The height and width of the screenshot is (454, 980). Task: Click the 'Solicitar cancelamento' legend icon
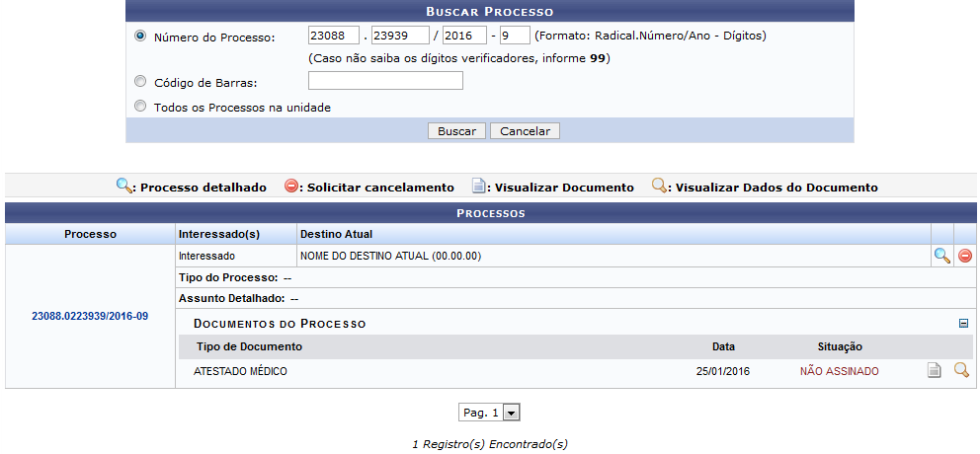(x=291, y=186)
